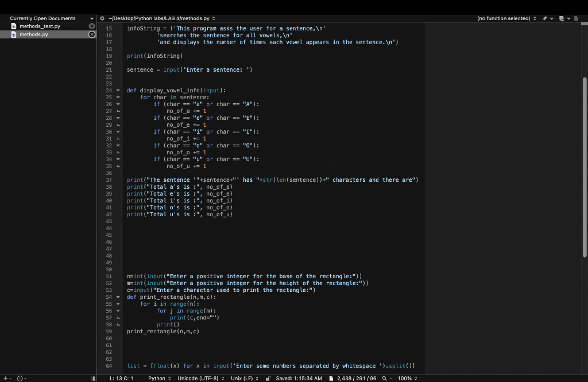This screenshot has width=588, height=382.
Task: Open the function popup showing no function selected
Action: [x=506, y=18]
